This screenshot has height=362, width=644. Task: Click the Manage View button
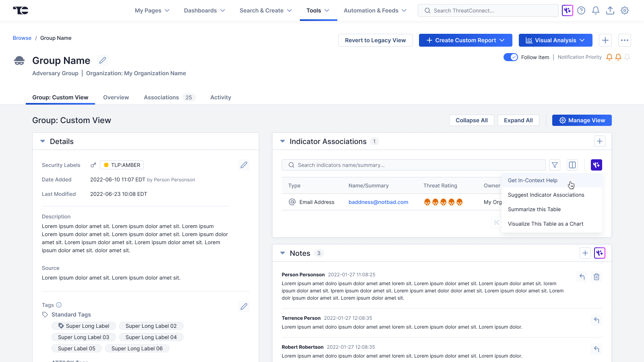point(582,120)
